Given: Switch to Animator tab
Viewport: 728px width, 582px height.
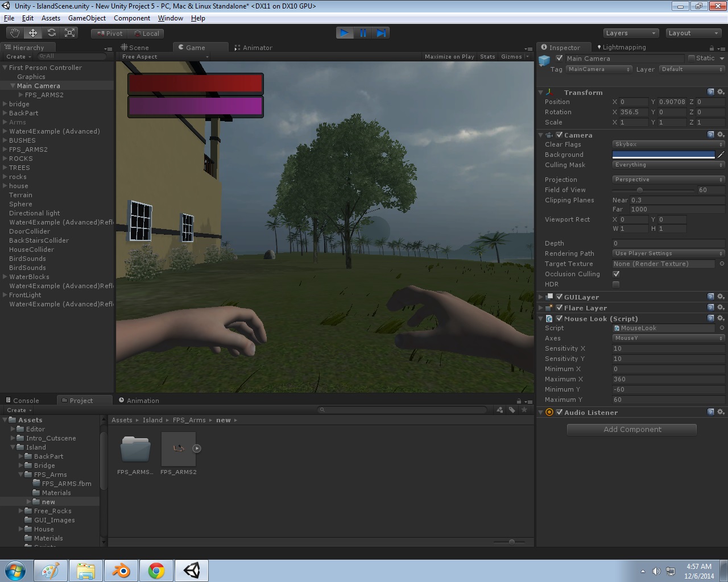Looking at the screenshot, I should (254, 48).
